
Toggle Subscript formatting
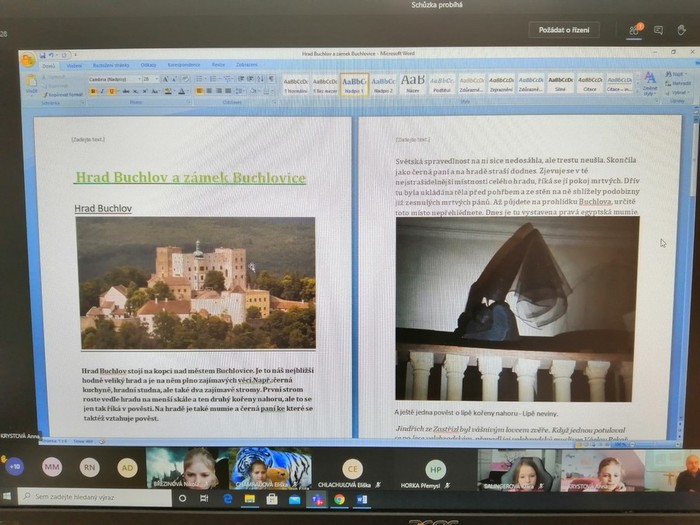135,92
